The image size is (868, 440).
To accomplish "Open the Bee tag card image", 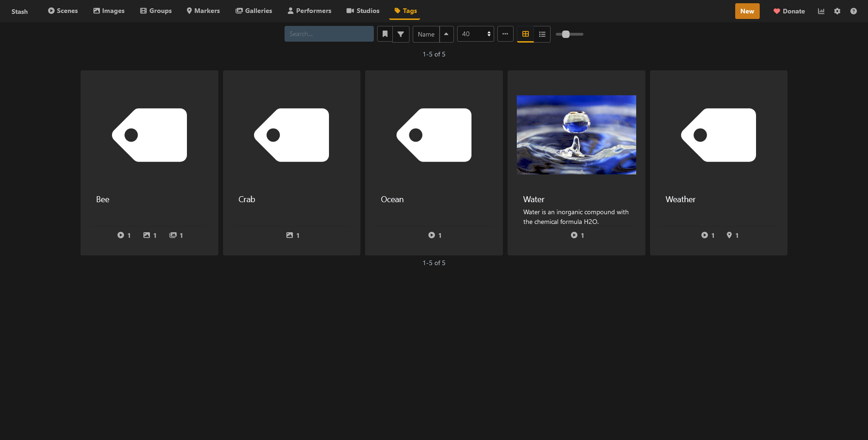I will point(149,135).
